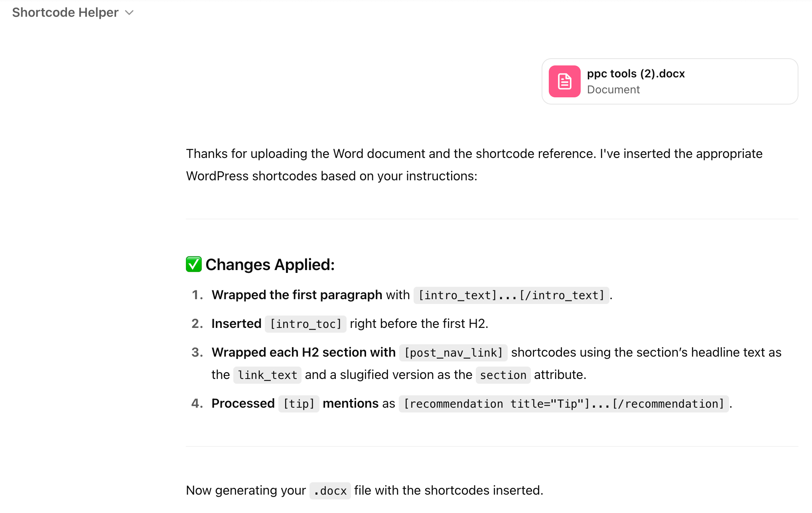Open the ppc tools (2).docx attachment card
The height and width of the screenshot is (513, 812).
(x=669, y=81)
